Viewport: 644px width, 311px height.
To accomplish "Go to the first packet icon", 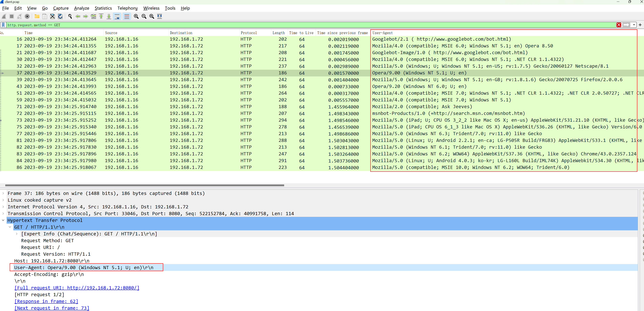I will [101, 17].
